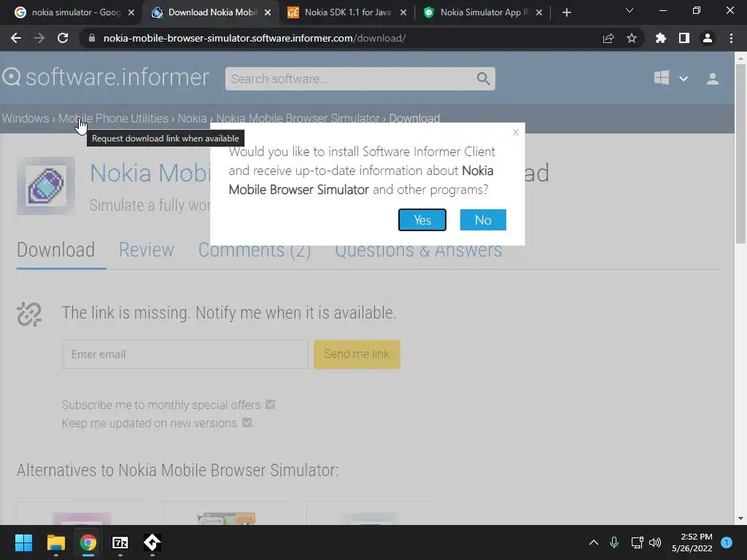
Task: Expand the tab search chevron
Action: (630, 10)
